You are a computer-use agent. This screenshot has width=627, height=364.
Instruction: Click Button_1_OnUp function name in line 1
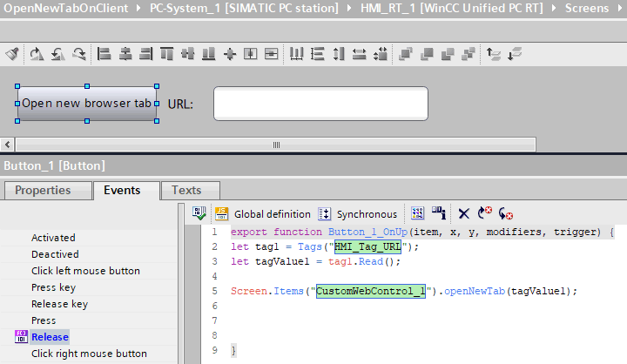(367, 232)
